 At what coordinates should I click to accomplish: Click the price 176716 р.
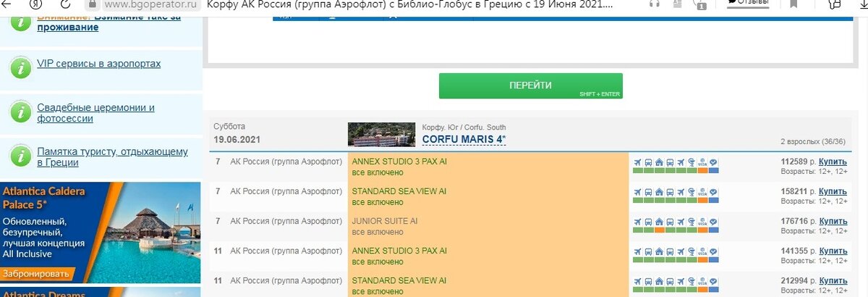[798, 221]
